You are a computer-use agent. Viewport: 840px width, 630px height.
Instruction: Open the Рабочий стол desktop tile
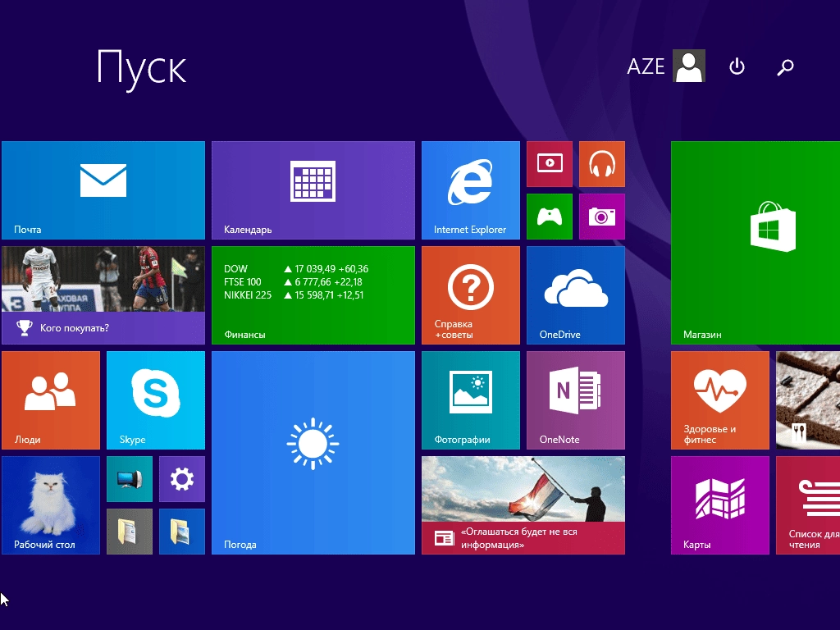[x=51, y=505]
